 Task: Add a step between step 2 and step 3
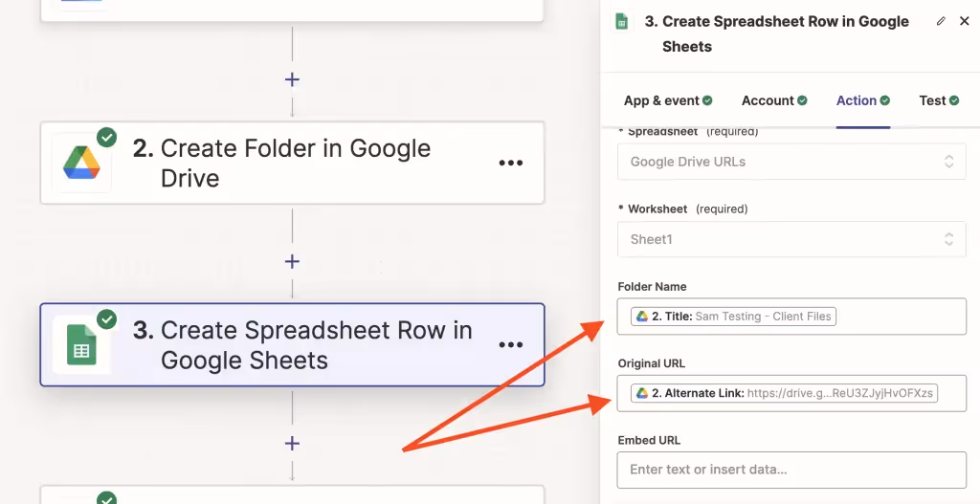[x=292, y=261]
